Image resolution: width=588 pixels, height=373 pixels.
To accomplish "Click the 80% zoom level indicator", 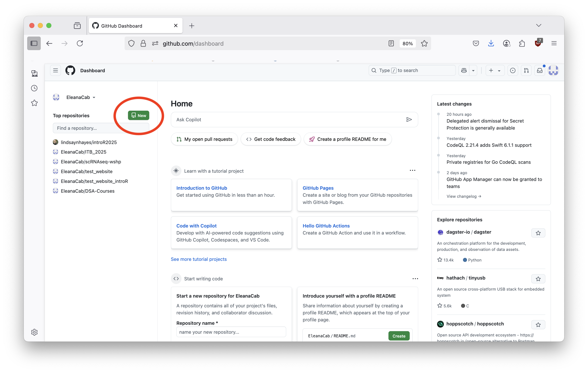I will click(x=407, y=44).
